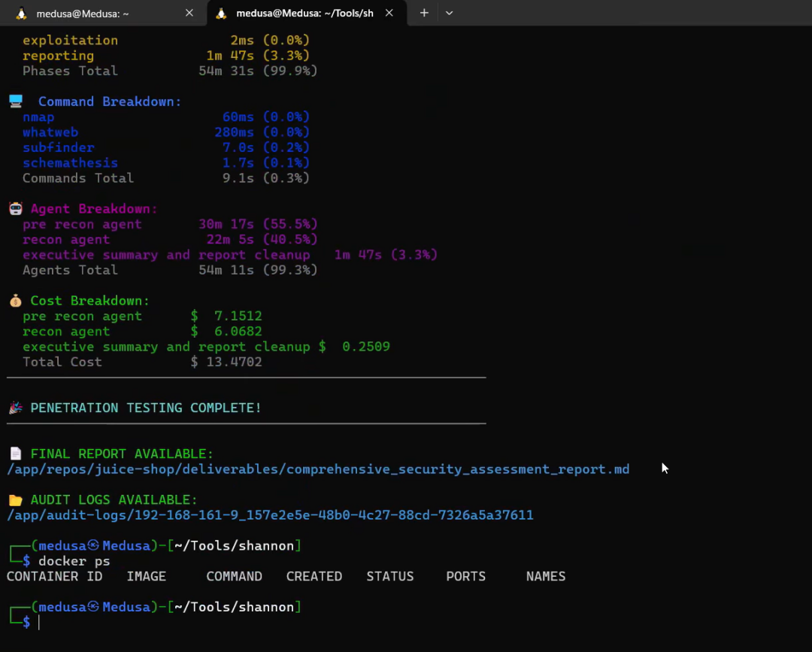
Task: Click the 'Command Breakdown:' heading
Action: pyautogui.click(x=110, y=102)
